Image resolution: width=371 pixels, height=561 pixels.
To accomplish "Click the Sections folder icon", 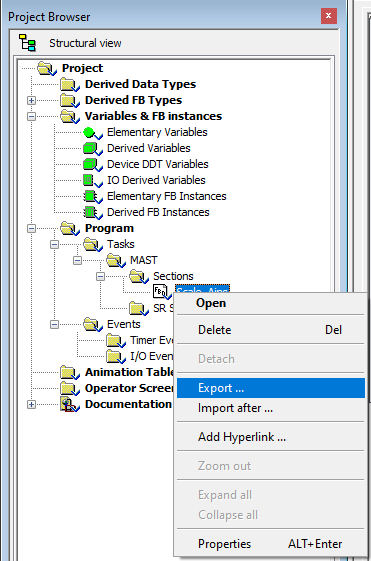I will pyautogui.click(x=138, y=276).
